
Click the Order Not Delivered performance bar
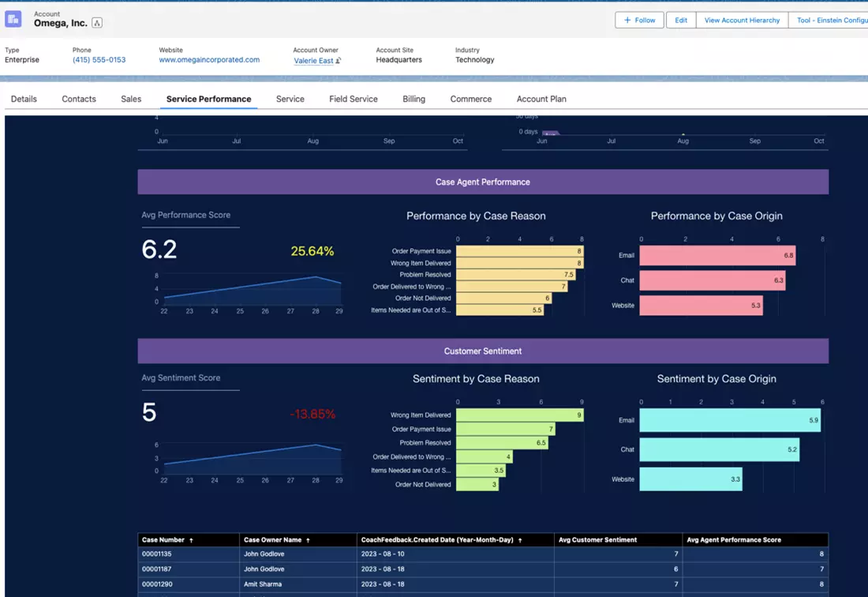503,298
